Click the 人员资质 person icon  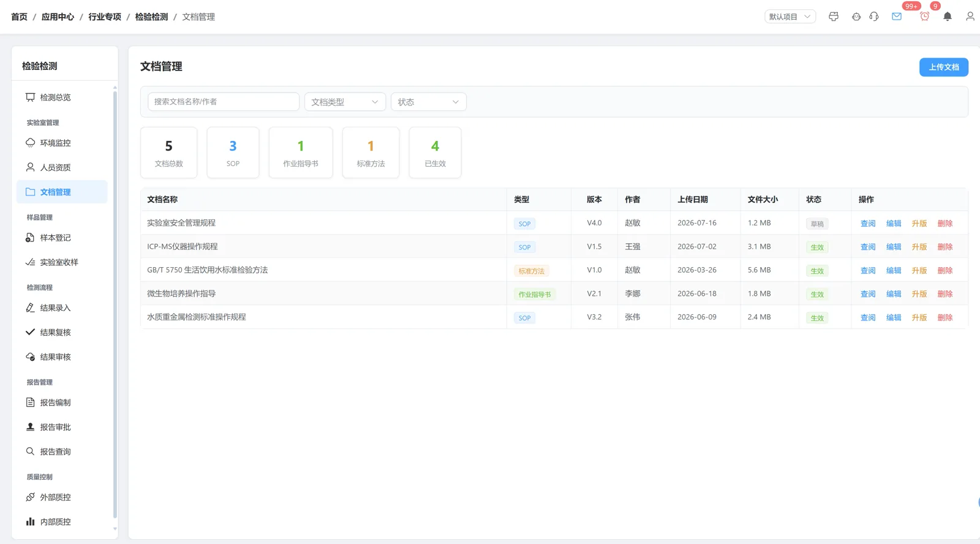(x=30, y=167)
